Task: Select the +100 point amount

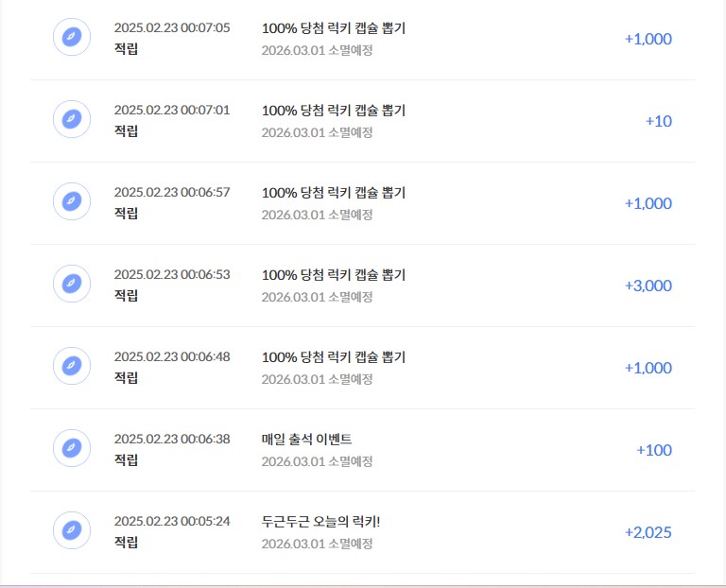Action: point(654,450)
